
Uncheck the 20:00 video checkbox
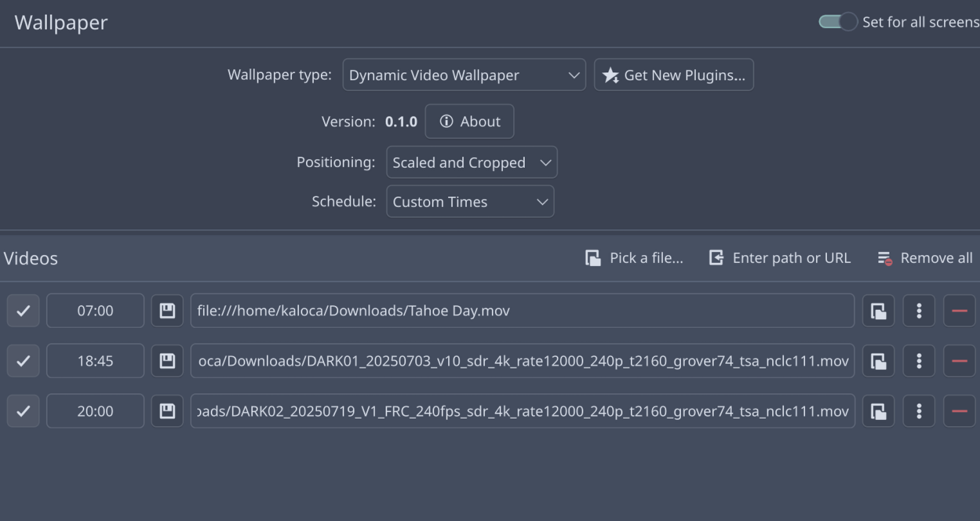point(23,411)
